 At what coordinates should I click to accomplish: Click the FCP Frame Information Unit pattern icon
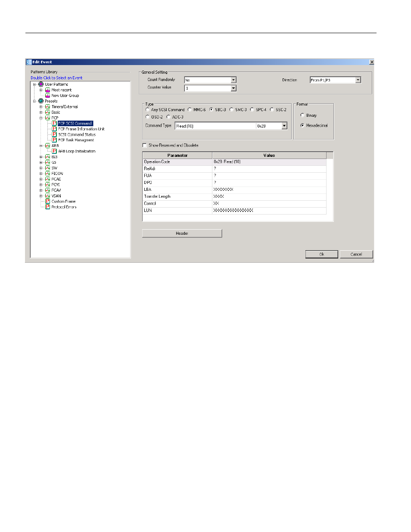(54, 129)
